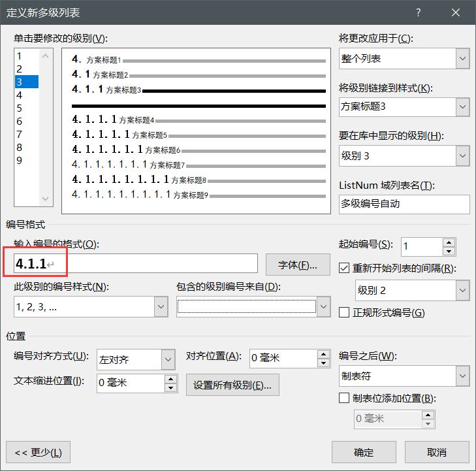Click 设置所有级别 button
The width and height of the screenshot is (476, 471).
232,385
